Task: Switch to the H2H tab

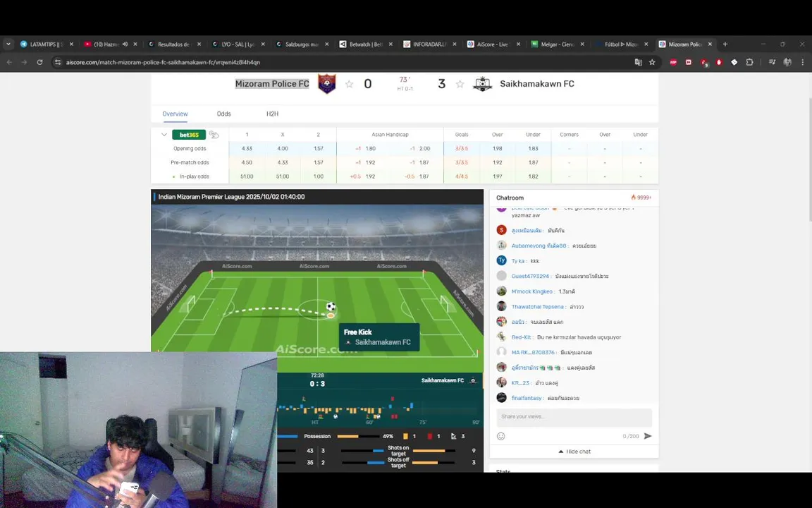Action: click(x=272, y=114)
